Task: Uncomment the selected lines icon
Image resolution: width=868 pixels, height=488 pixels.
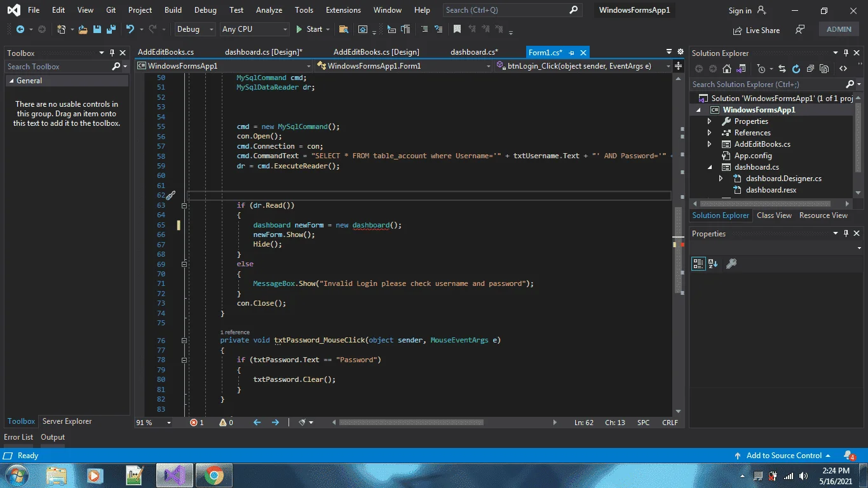Action: point(438,29)
